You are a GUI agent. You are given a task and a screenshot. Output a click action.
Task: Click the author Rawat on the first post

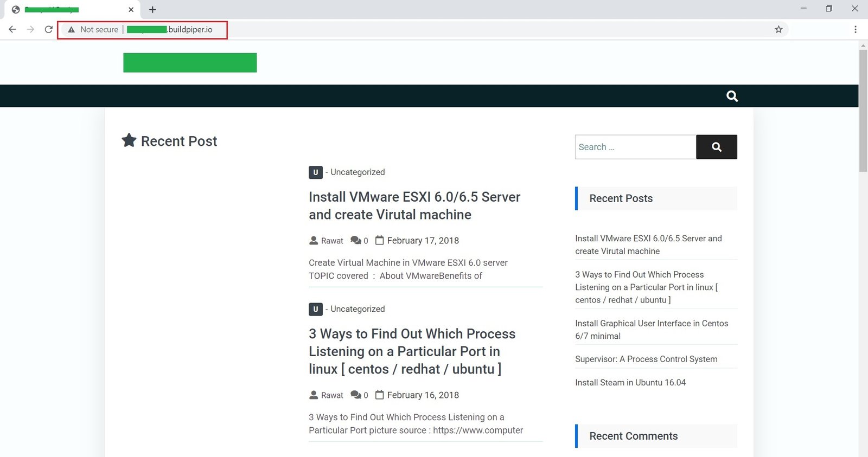click(x=331, y=241)
